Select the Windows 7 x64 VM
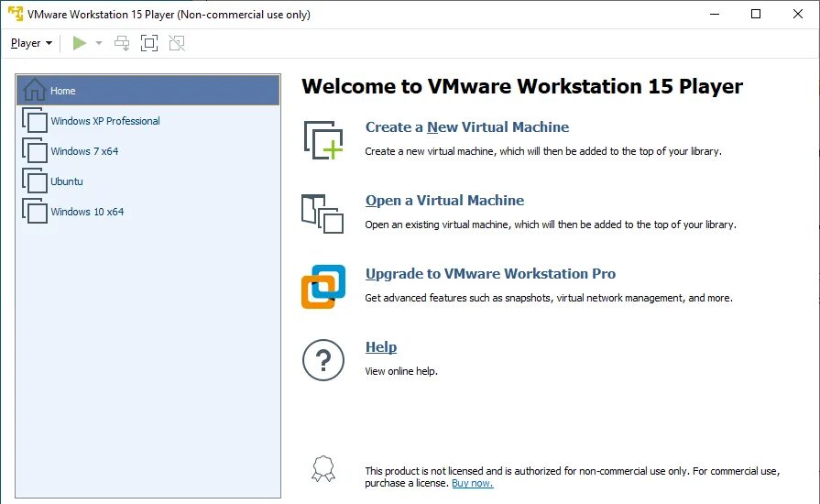 click(148, 151)
